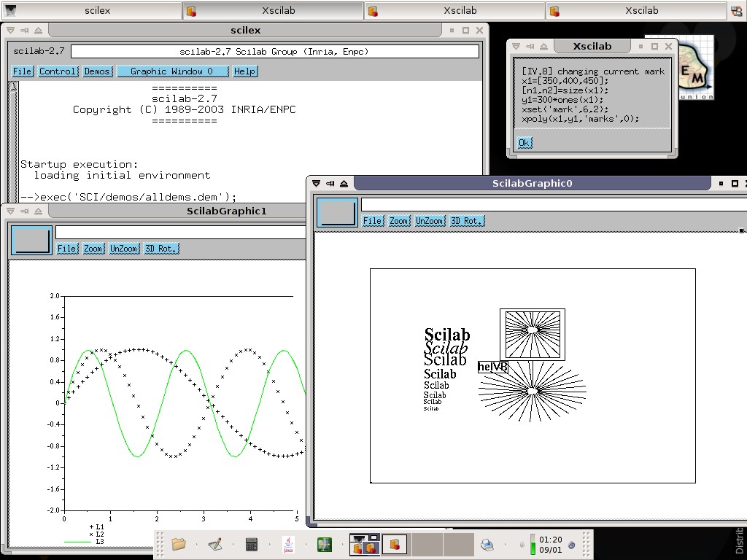Click the scilex console vertical scrollbar
747x560 pixels.
point(13,139)
